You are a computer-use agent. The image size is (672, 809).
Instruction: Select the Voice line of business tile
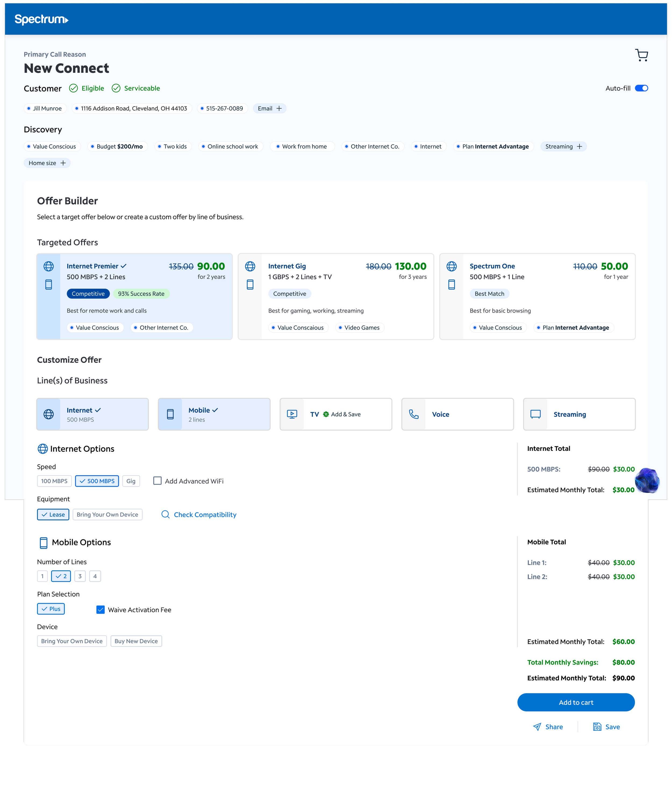pos(458,415)
